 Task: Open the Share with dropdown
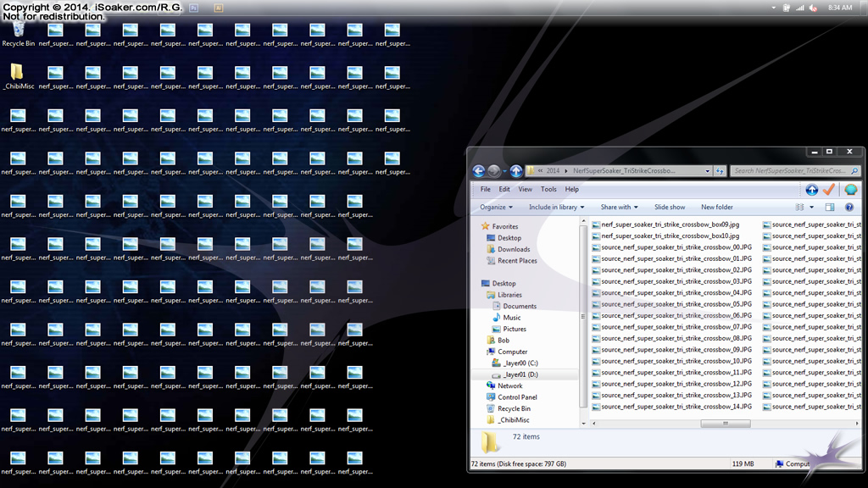[x=619, y=207]
